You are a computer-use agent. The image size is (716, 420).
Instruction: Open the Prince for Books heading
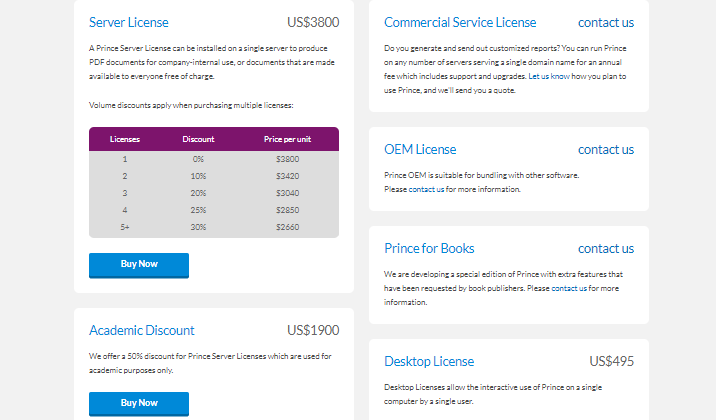(x=429, y=248)
